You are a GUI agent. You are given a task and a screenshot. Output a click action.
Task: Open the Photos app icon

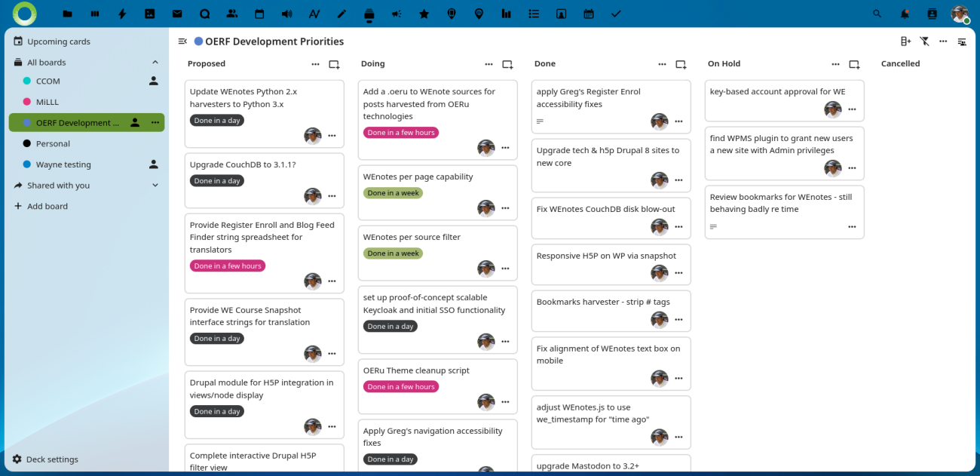tap(150, 14)
